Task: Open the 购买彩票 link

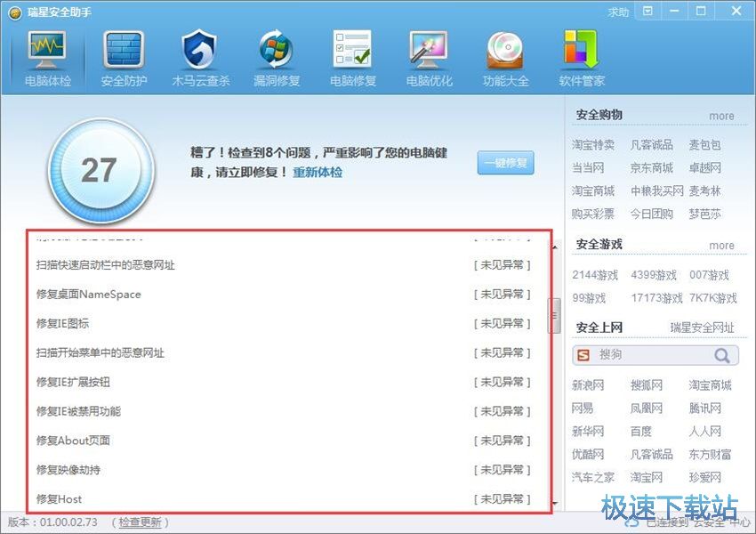Action: (593, 214)
